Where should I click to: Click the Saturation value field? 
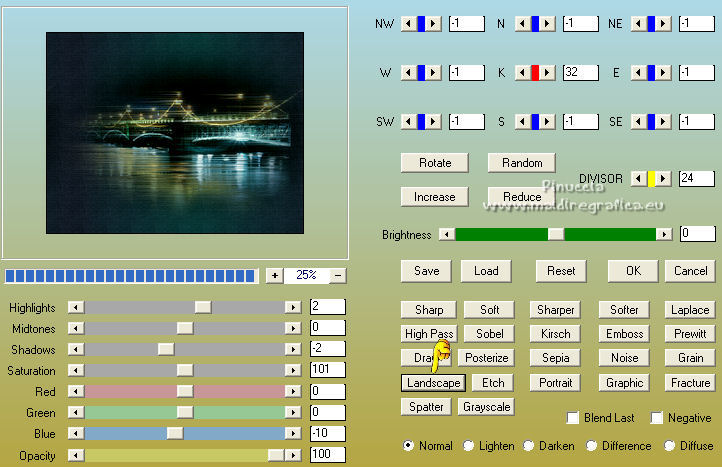(x=328, y=369)
